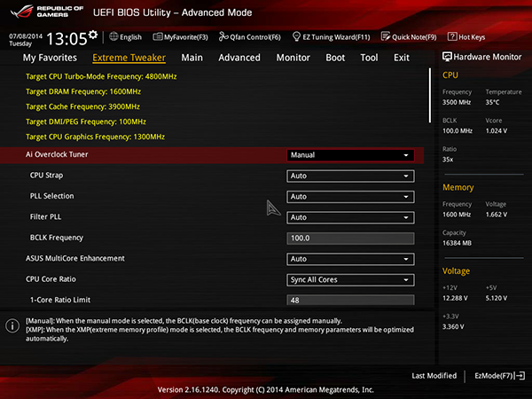
Task: Click the +12V 12.288 V reading
Action: (x=455, y=298)
